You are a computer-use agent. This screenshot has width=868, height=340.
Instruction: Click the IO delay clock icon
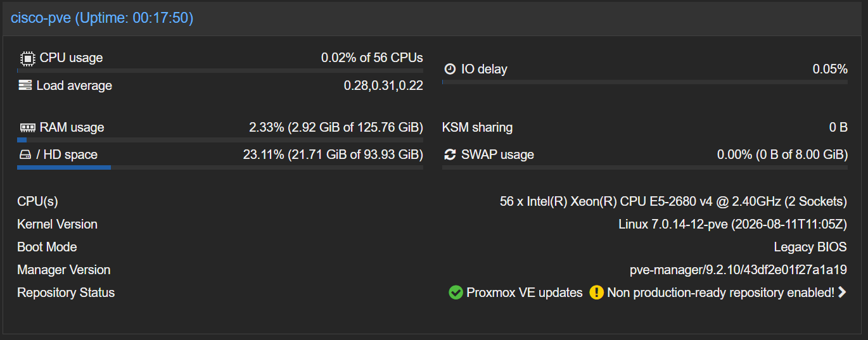(x=450, y=69)
